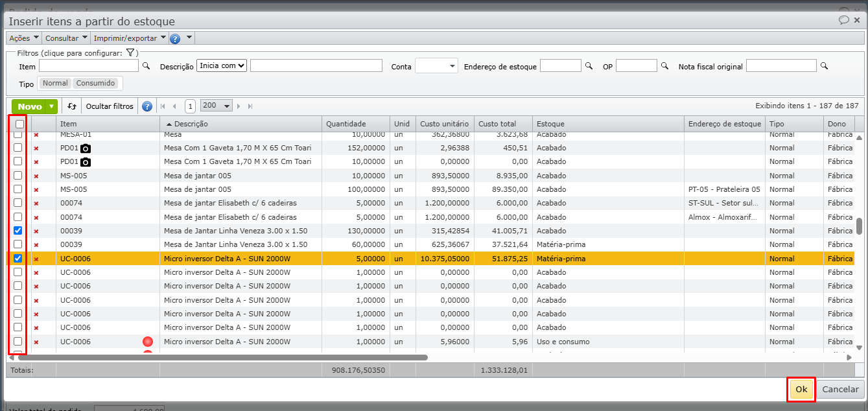Open the blue help icon beside Ocultar filtros

[147, 106]
